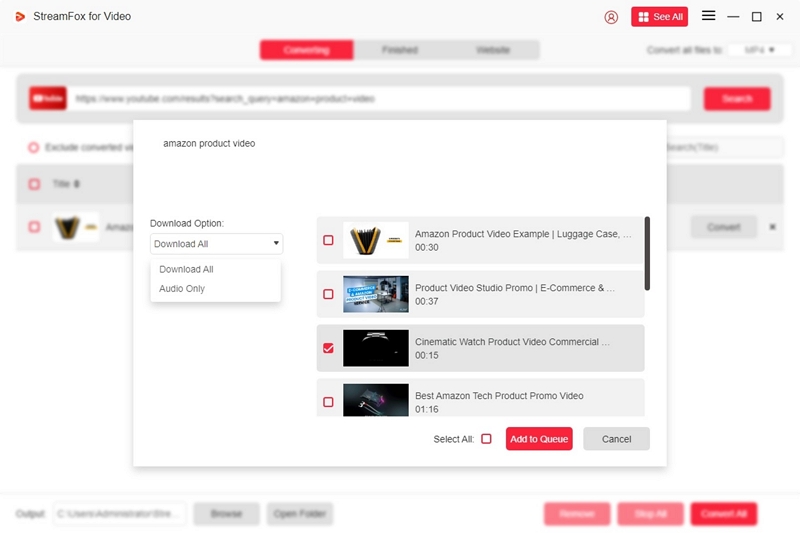Screen dimensions: 800x533
Task: Click the Stop All button
Action: click(651, 514)
